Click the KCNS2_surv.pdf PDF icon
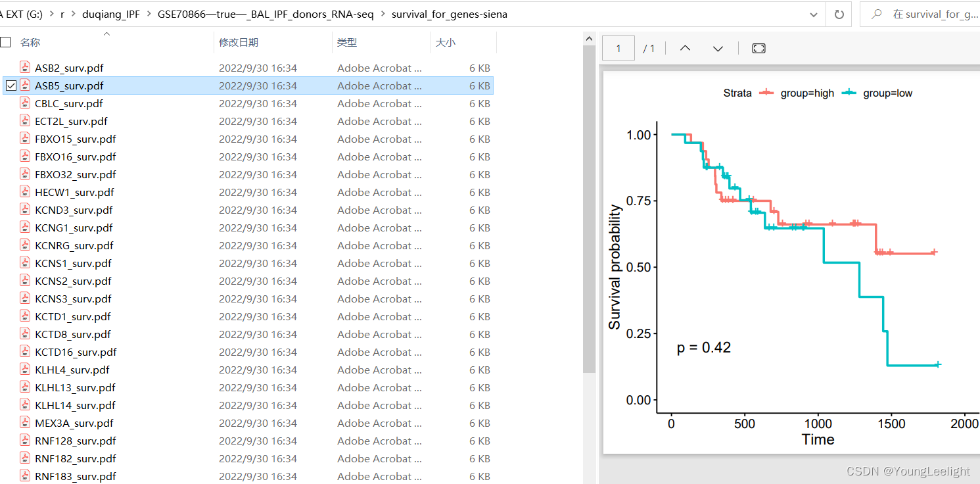Viewport: 980px width, 484px height. [25, 281]
